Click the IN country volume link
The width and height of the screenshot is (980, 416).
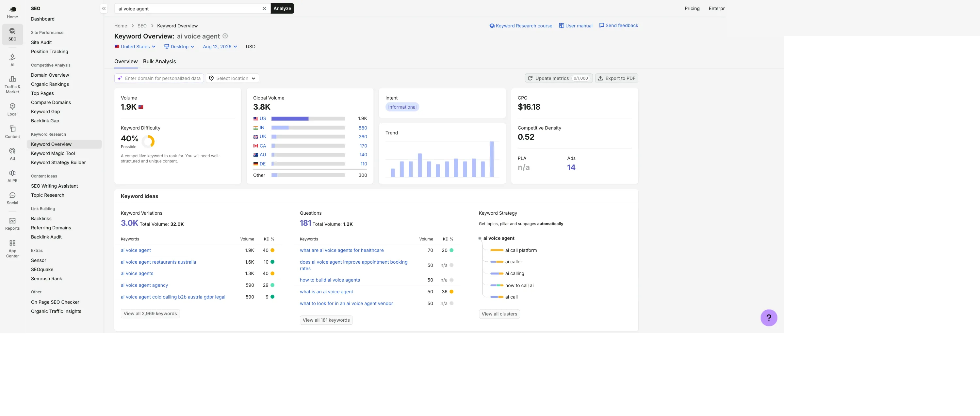363,128
